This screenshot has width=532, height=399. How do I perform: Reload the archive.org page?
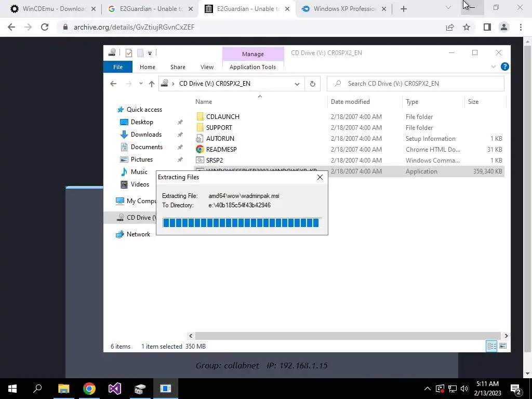coord(45,27)
